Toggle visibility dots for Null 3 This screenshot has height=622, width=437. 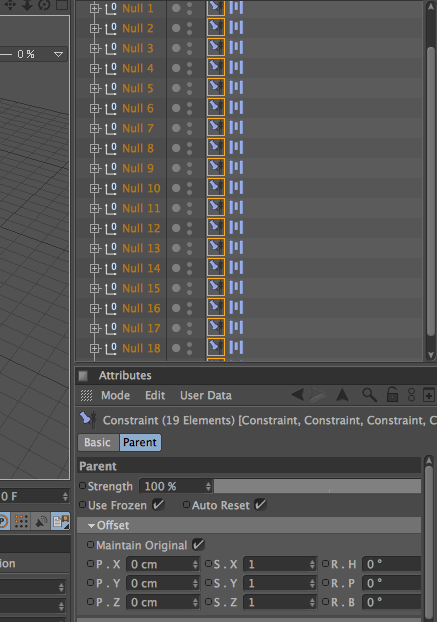tap(190, 48)
